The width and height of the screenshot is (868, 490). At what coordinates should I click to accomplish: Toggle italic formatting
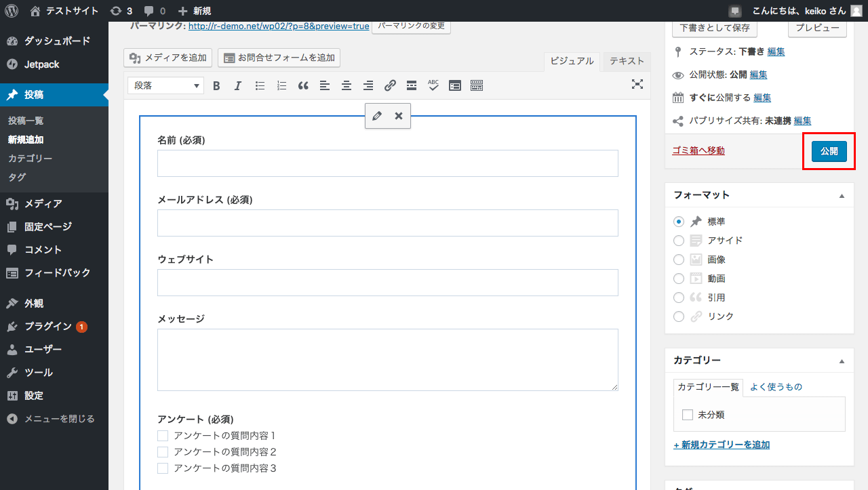[238, 85]
